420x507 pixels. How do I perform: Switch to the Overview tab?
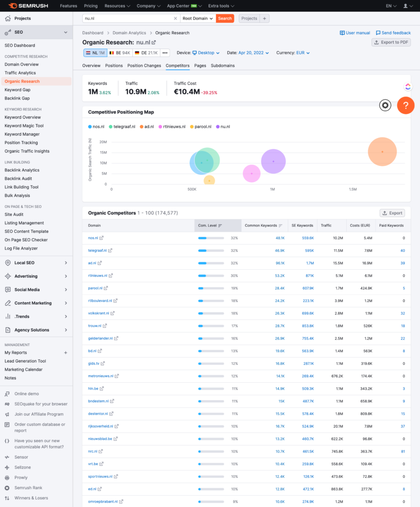click(91, 66)
